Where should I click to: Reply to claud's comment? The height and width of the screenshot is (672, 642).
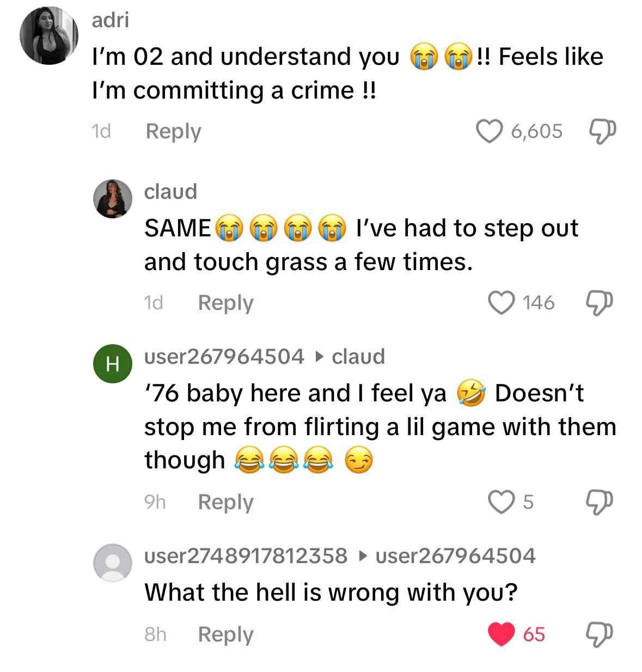coord(225,302)
